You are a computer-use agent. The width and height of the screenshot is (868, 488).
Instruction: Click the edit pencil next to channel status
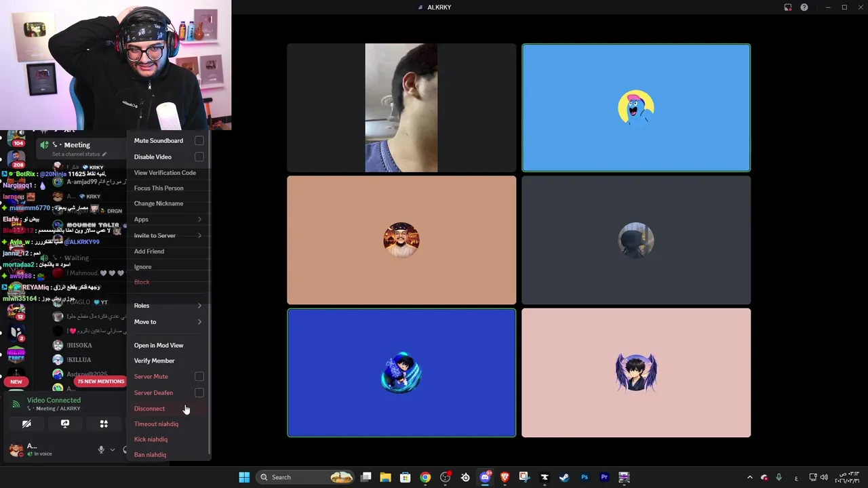104,155
